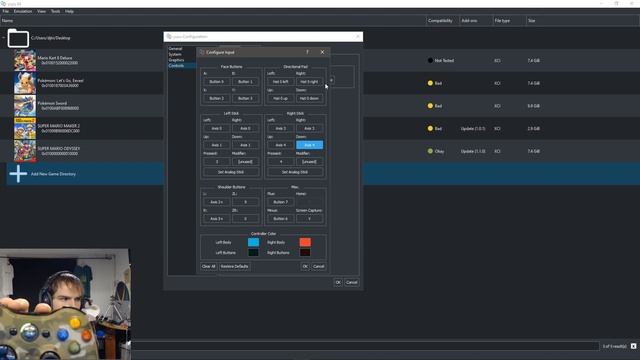Open the Tools menu
This screenshot has height=360, width=640.
coord(56,11)
